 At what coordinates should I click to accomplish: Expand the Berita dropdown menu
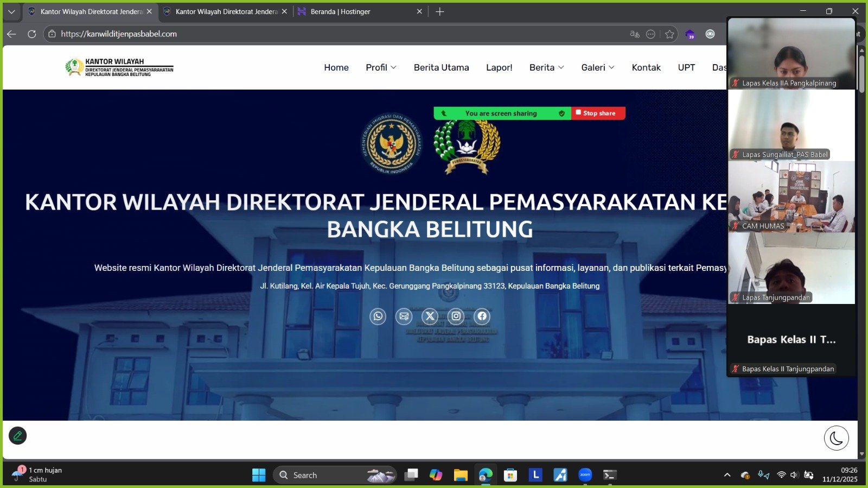click(546, 67)
